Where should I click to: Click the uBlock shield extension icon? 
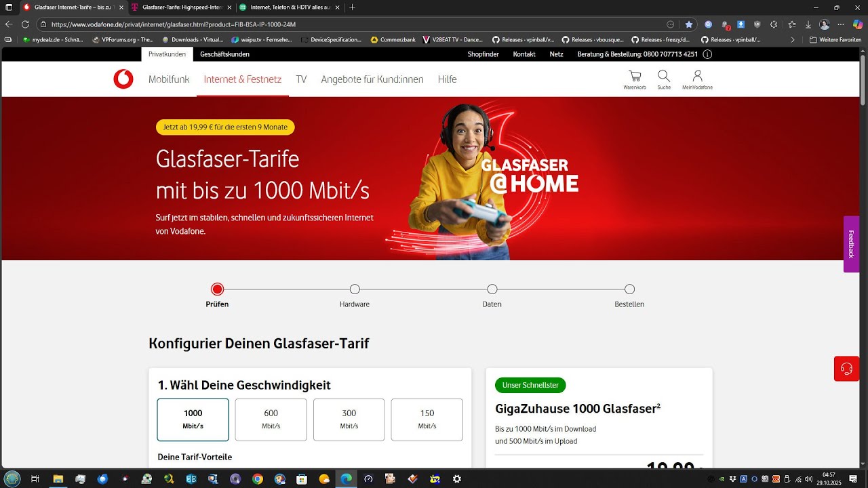pyautogui.click(x=757, y=24)
